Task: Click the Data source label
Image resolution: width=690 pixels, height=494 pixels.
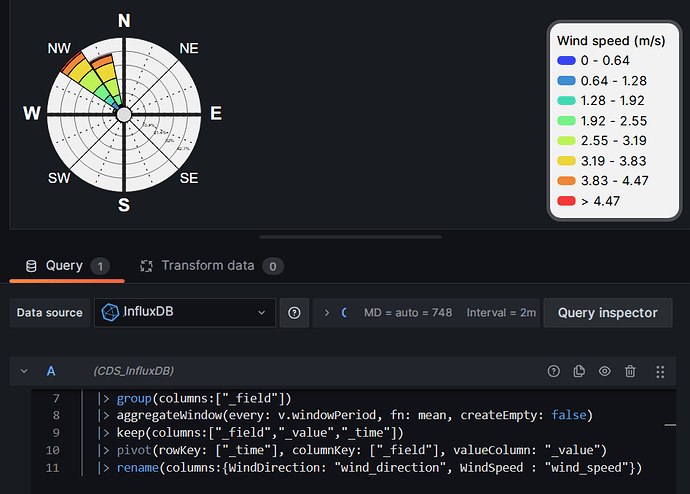Action: click(x=50, y=313)
